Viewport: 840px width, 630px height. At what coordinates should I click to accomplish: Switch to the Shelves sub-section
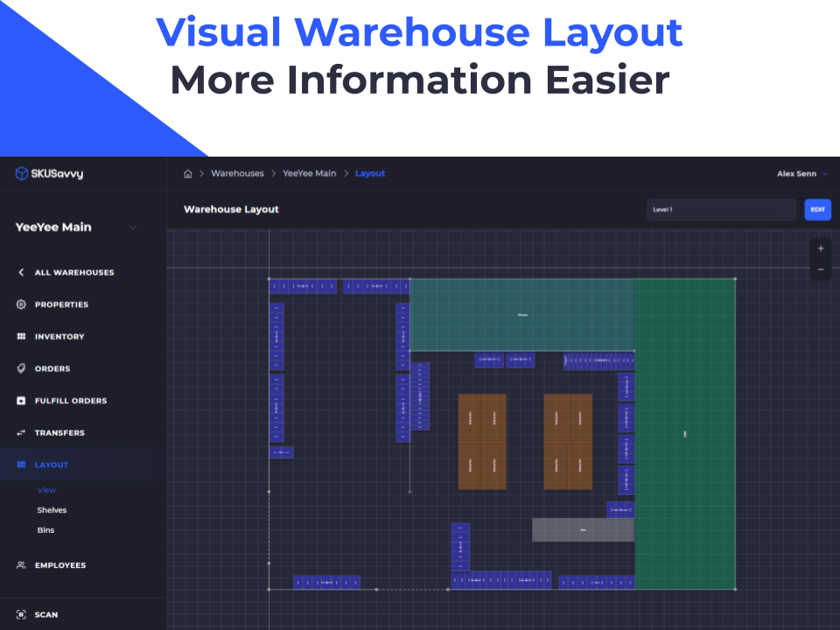click(52, 509)
